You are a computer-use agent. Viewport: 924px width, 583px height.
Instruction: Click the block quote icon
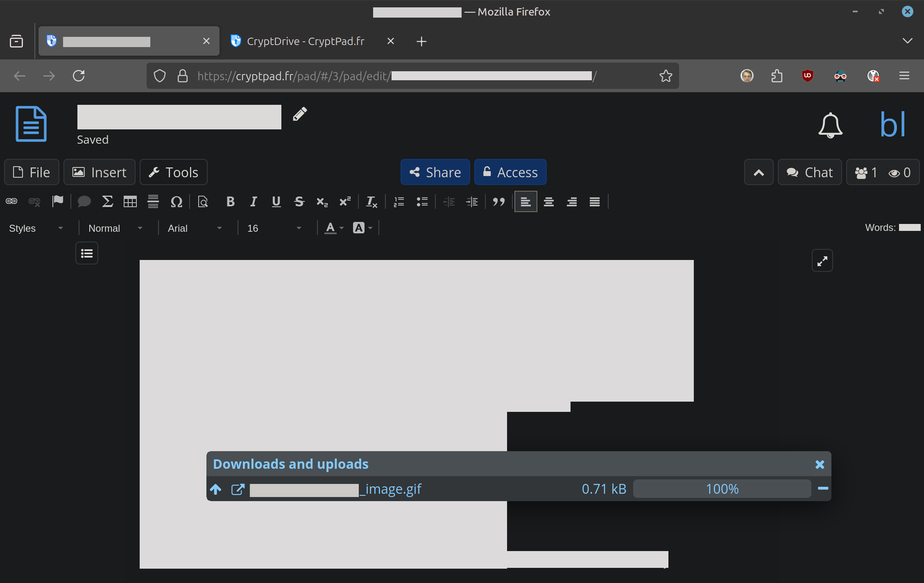pyautogui.click(x=498, y=201)
